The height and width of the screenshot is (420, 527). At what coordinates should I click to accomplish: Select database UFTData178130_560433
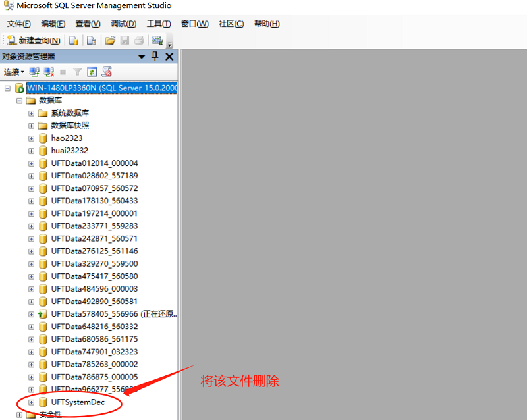[x=94, y=201]
